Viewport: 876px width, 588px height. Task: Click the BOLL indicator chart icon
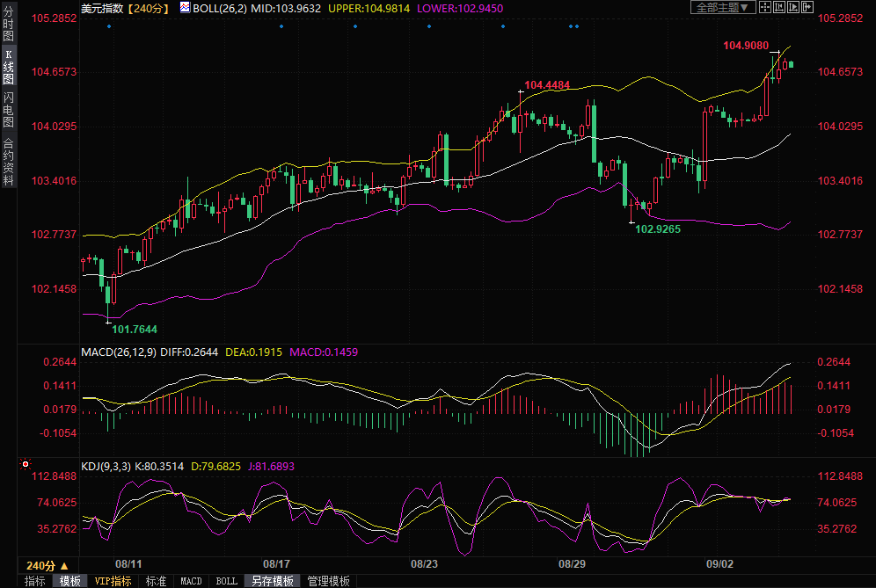(x=184, y=8)
